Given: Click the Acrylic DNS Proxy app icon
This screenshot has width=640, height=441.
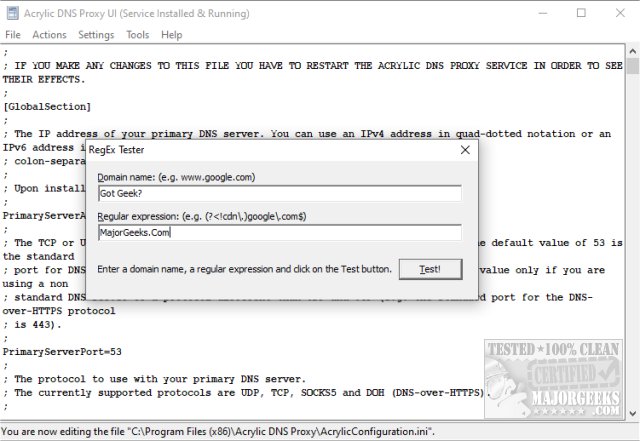Looking at the screenshot, I should click(x=13, y=13).
